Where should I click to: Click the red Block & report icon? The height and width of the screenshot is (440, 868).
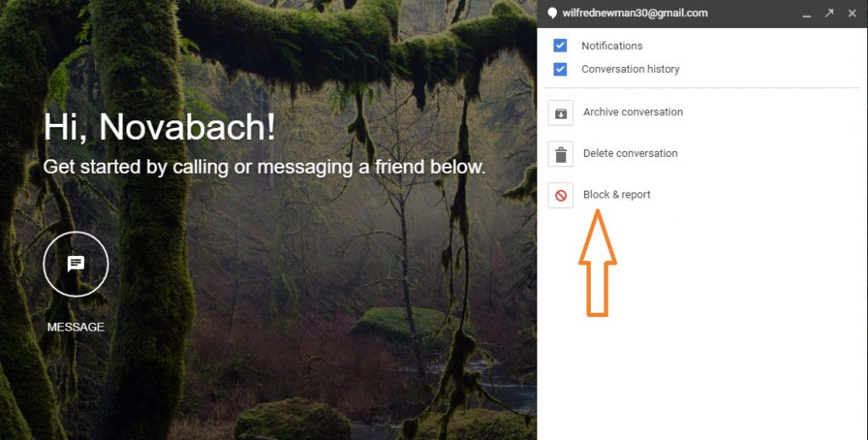click(561, 195)
